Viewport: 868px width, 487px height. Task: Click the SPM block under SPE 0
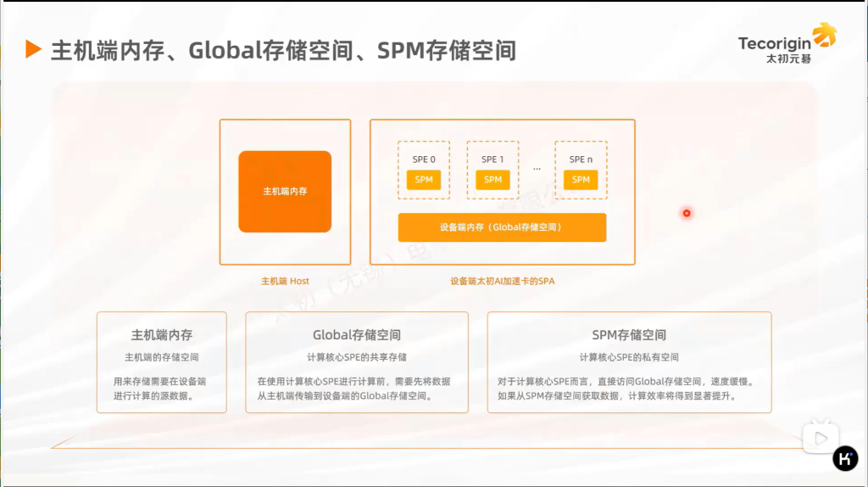(424, 180)
